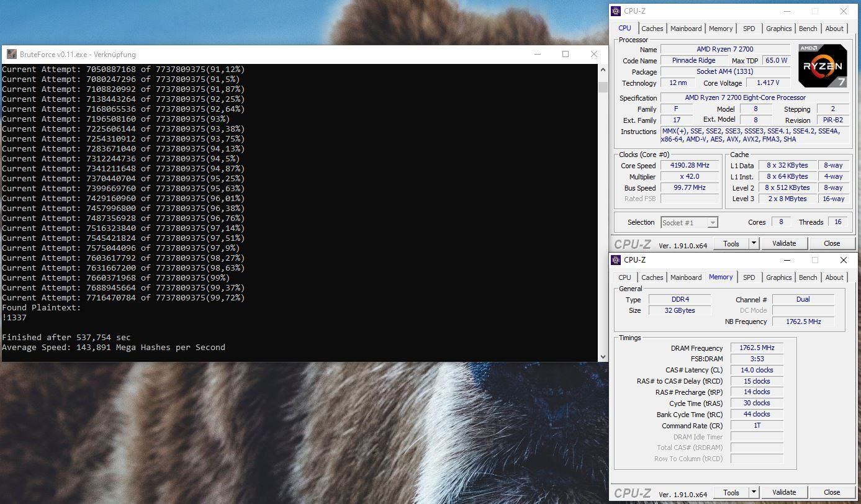Click the FSB:DRAM value 3:53
Screen dimensions: 861x504
(x=757, y=359)
